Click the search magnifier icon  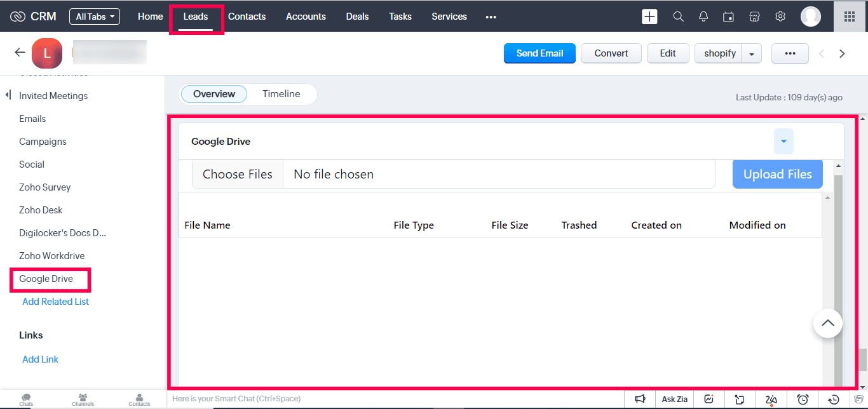679,17
